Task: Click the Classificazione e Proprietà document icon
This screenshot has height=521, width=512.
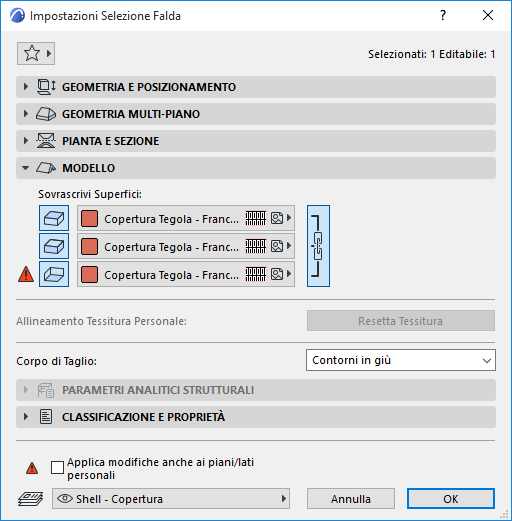Action: point(46,417)
